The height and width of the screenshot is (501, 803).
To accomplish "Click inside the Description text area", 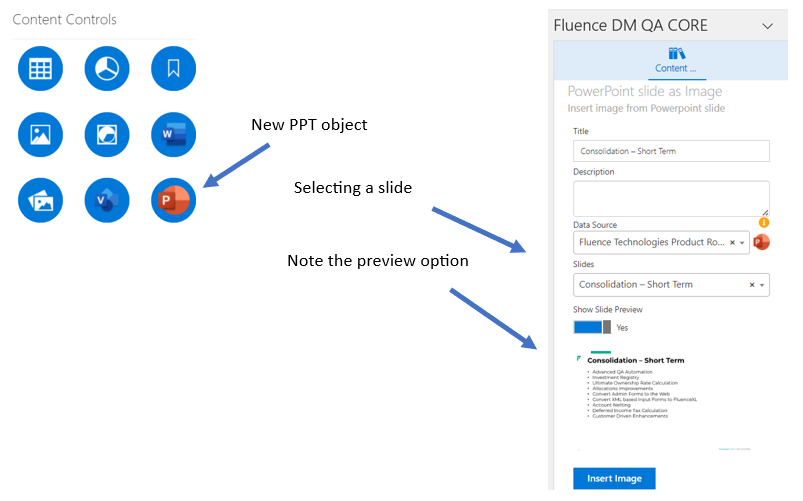I will tap(671, 199).
